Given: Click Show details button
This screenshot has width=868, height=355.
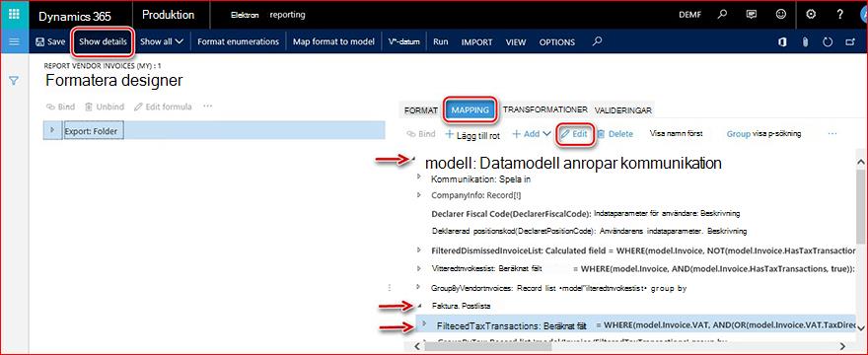Looking at the screenshot, I should pos(103,41).
